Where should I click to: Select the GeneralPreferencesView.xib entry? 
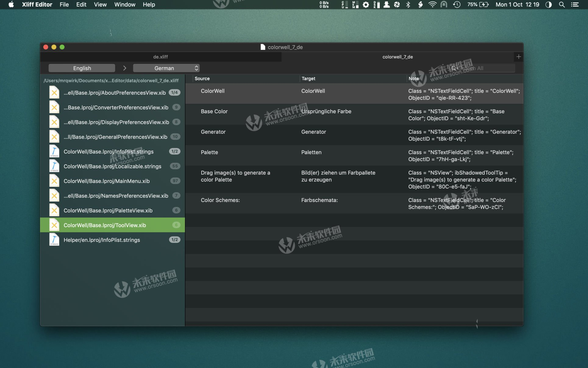pos(115,137)
